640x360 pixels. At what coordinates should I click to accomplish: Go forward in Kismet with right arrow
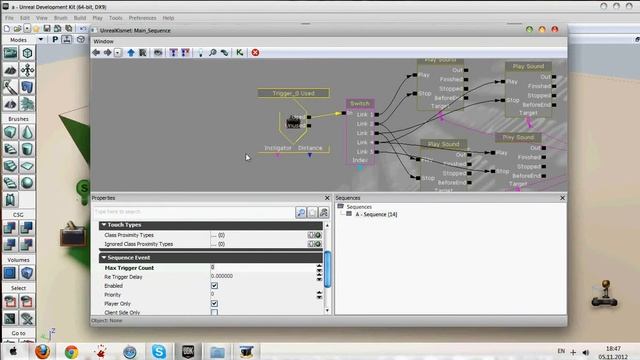(x=107, y=53)
